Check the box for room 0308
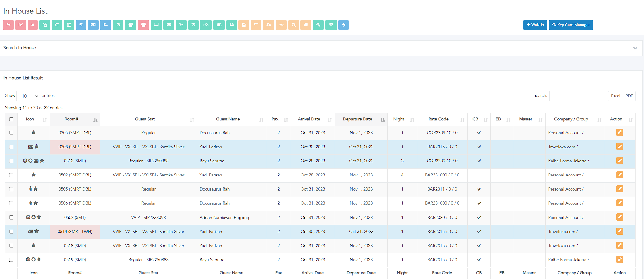This screenshot has width=644, height=279. point(11,147)
